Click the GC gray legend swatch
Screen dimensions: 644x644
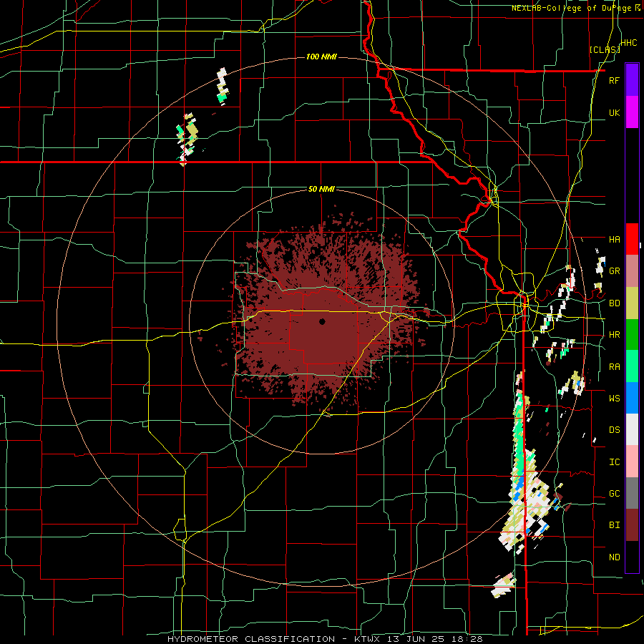(x=632, y=493)
